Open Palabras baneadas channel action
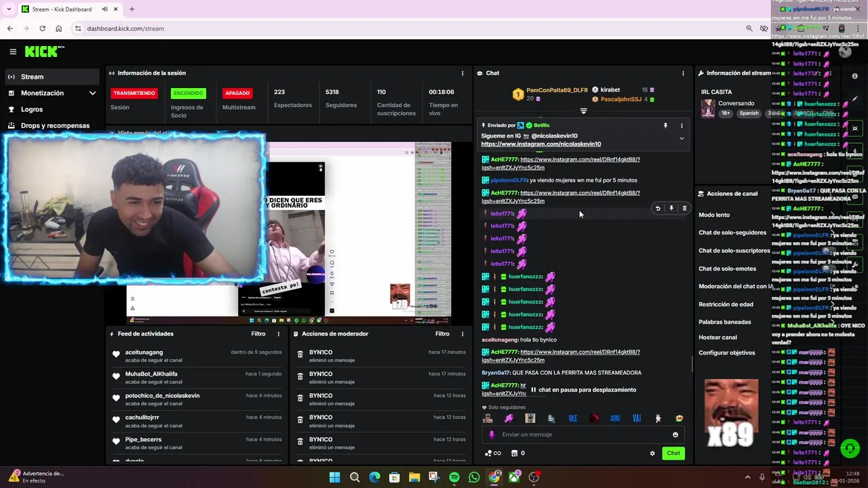 coord(725,322)
